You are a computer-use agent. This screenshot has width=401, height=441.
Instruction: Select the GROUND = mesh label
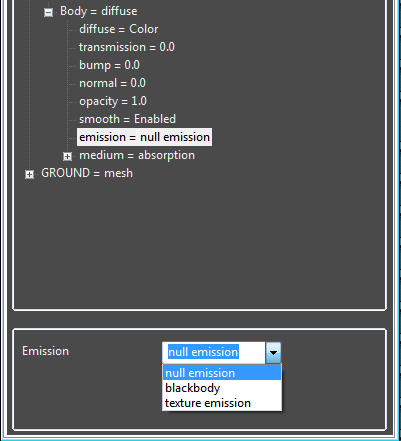coord(87,173)
